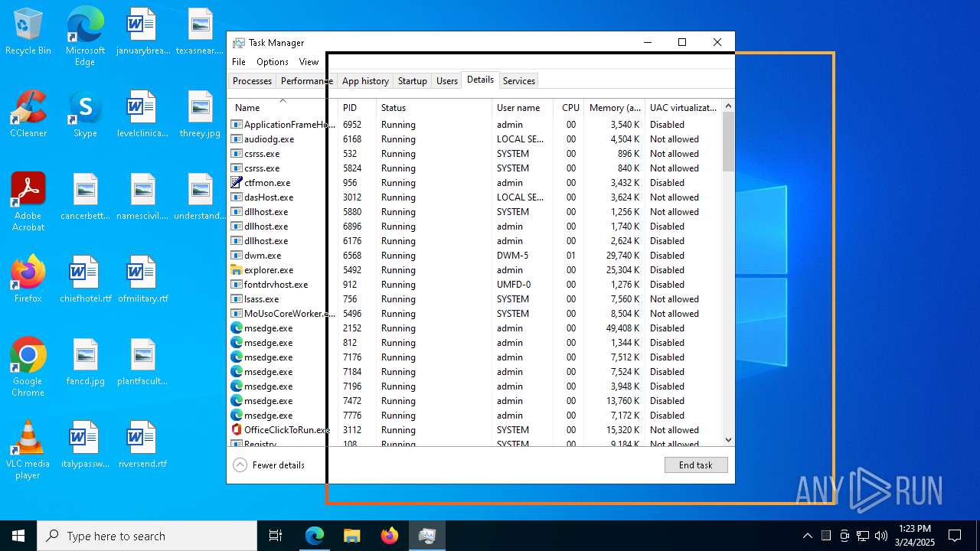This screenshot has height=551, width=980.
Task: Switch to the Users tab
Action: click(446, 81)
